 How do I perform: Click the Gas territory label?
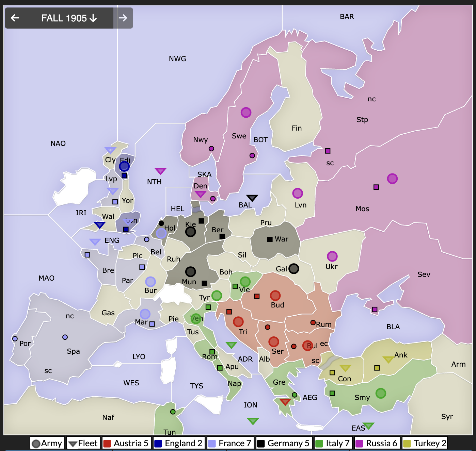(x=108, y=313)
